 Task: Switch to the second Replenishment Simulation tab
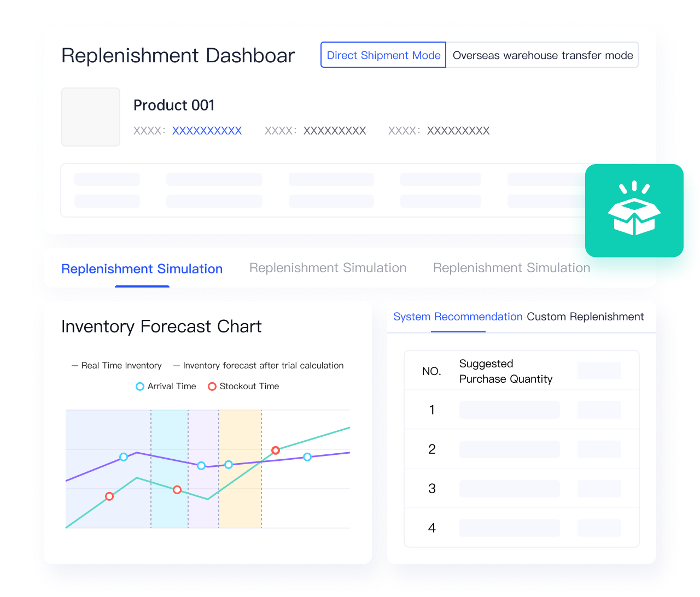(x=328, y=268)
